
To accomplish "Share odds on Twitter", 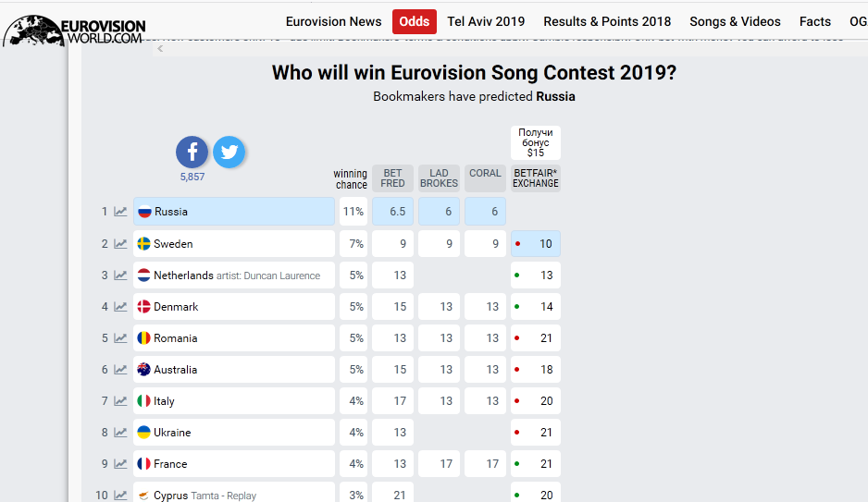I will 229,152.
